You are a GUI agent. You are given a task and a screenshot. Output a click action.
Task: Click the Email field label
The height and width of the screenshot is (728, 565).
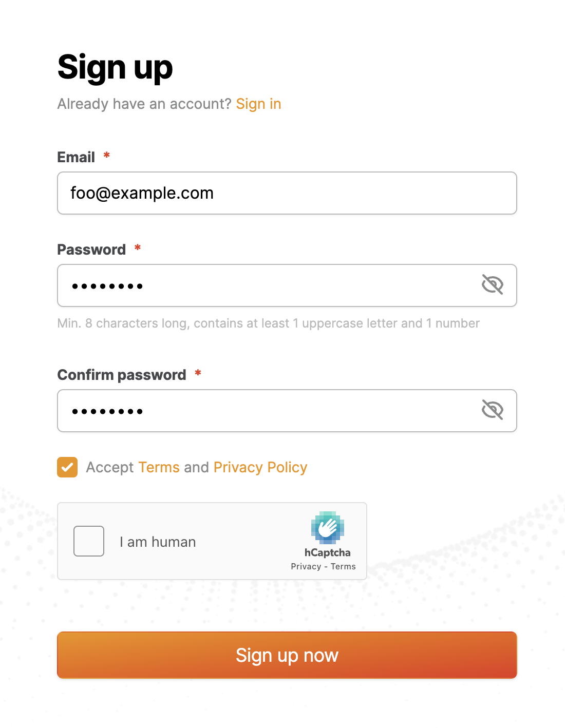76,157
